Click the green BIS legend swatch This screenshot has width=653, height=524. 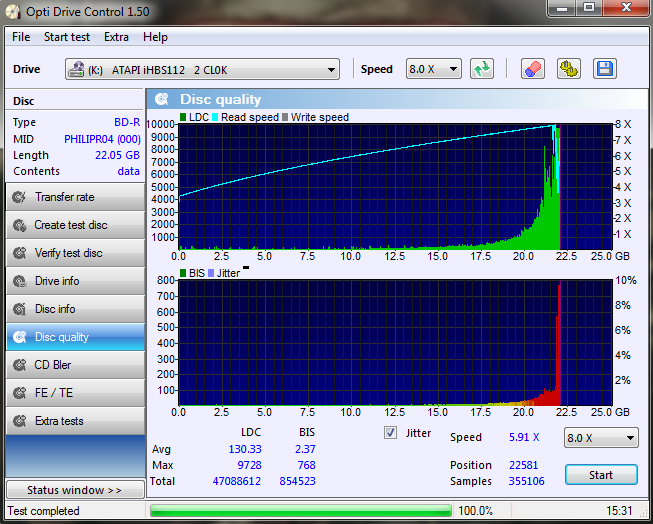click(183, 273)
